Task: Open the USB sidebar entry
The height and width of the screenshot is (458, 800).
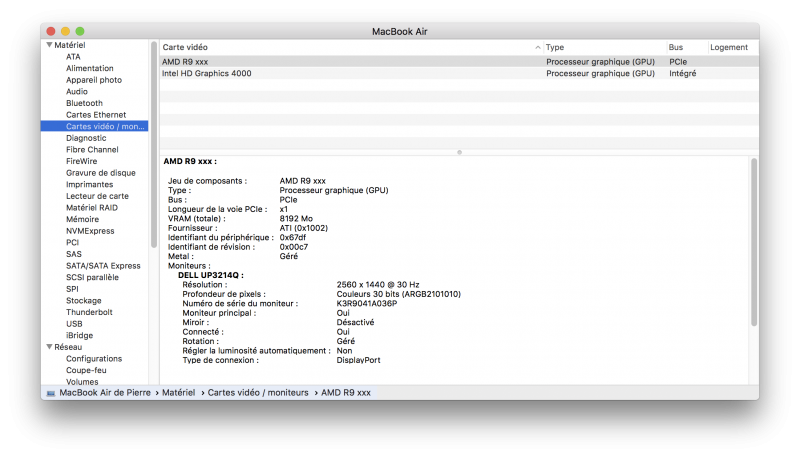Action: (74, 324)
